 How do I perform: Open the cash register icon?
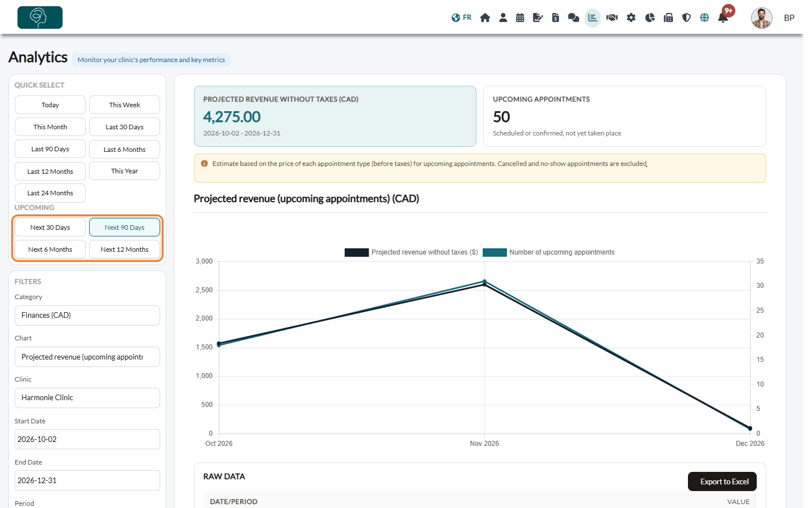(x=668, y=17)
